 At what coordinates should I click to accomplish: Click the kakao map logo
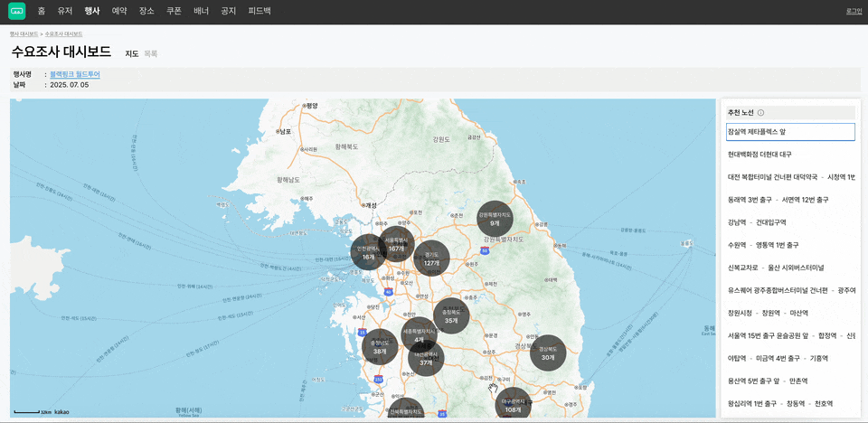pos(61,412)
